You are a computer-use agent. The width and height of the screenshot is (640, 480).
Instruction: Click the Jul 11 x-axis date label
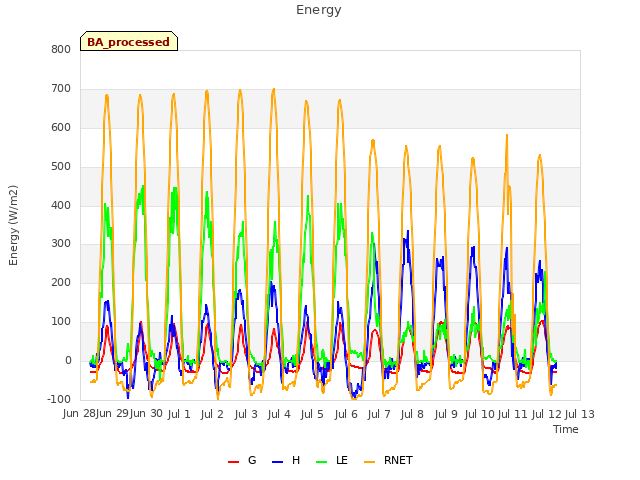point(513,414)
